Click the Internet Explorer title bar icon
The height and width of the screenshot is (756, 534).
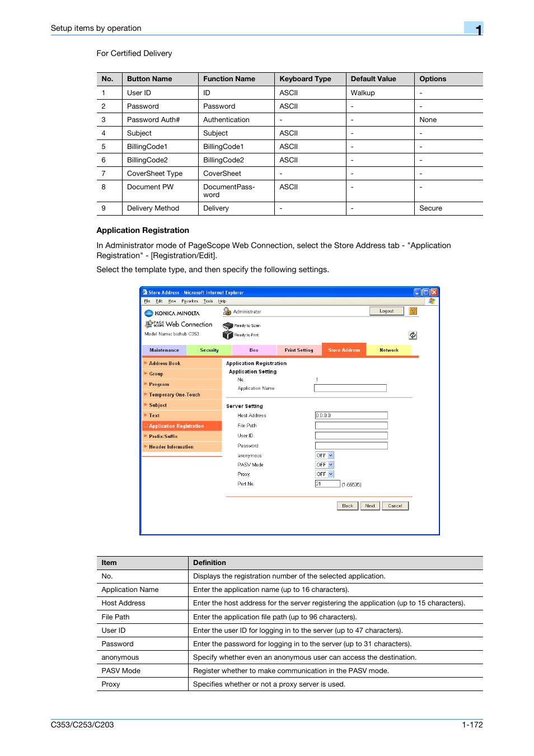(x=145, y=292)
